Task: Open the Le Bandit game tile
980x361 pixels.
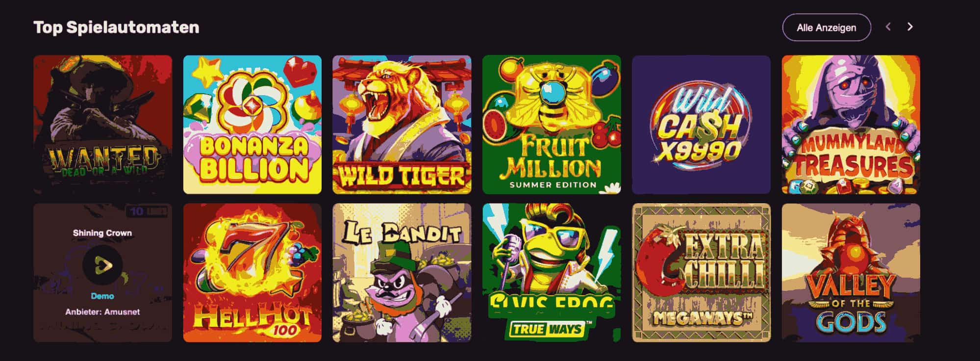Action: (x=402, y=273)
